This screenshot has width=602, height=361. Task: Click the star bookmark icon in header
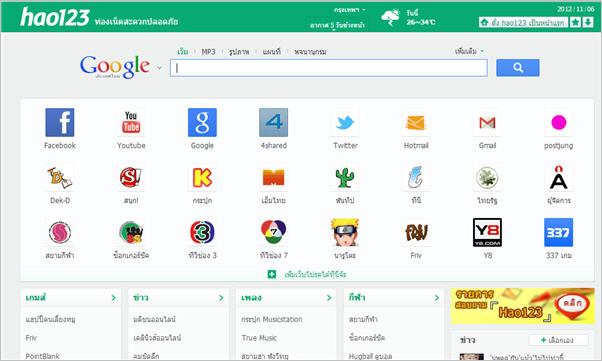pyautogui.click(x=575, y=22)
